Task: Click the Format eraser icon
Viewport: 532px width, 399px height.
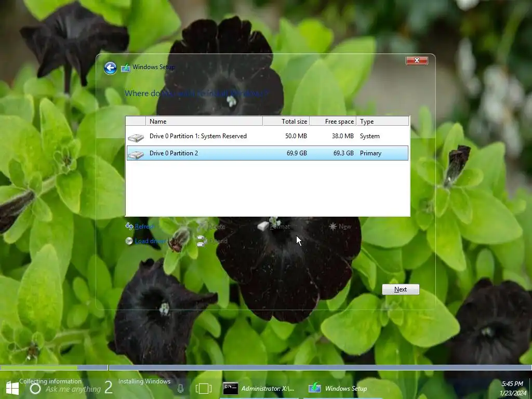Action: (263, 226)
